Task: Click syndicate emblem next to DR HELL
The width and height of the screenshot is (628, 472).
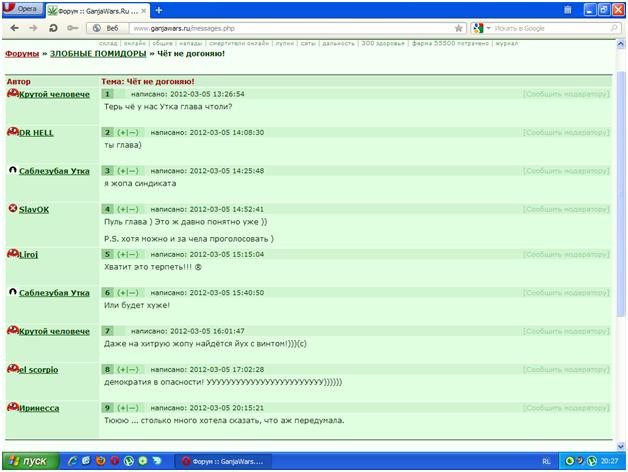Action: [x=13, y=131]
